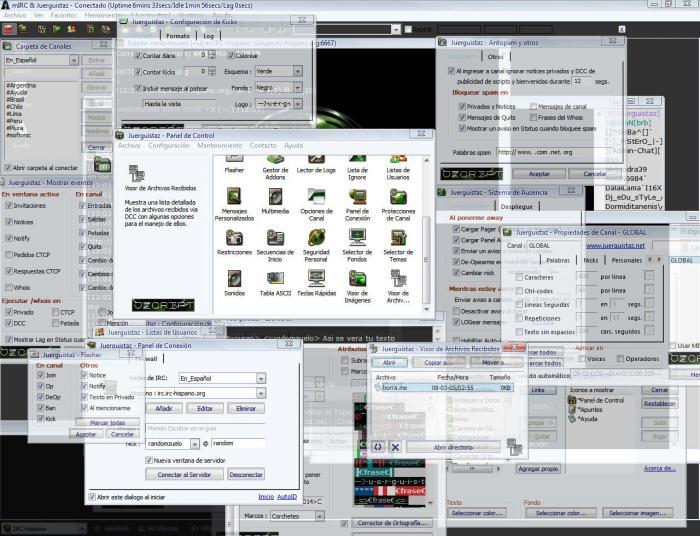Toggle Contar Bans checkbox in Configuración de Kicks
The image size is (700, 536).
[x=138, y=55]
